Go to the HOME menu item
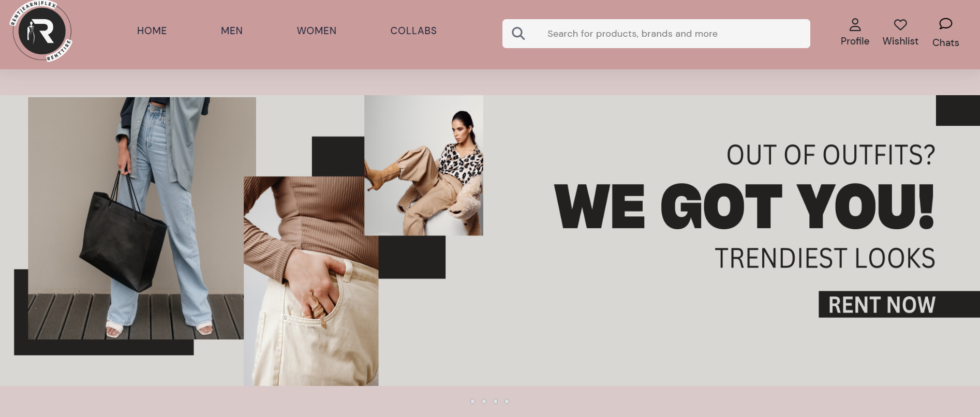The width and height of the screenshot is (980, 417). 152,31
